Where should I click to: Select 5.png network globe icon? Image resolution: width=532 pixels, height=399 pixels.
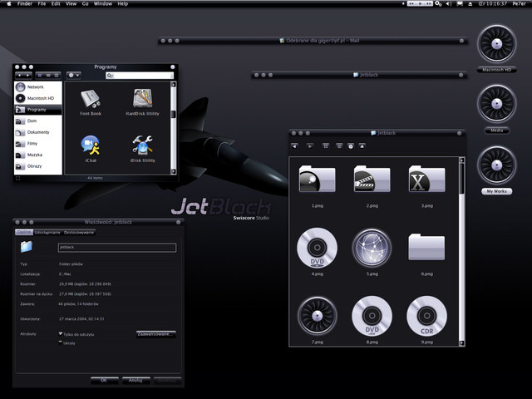click(372, 248)
